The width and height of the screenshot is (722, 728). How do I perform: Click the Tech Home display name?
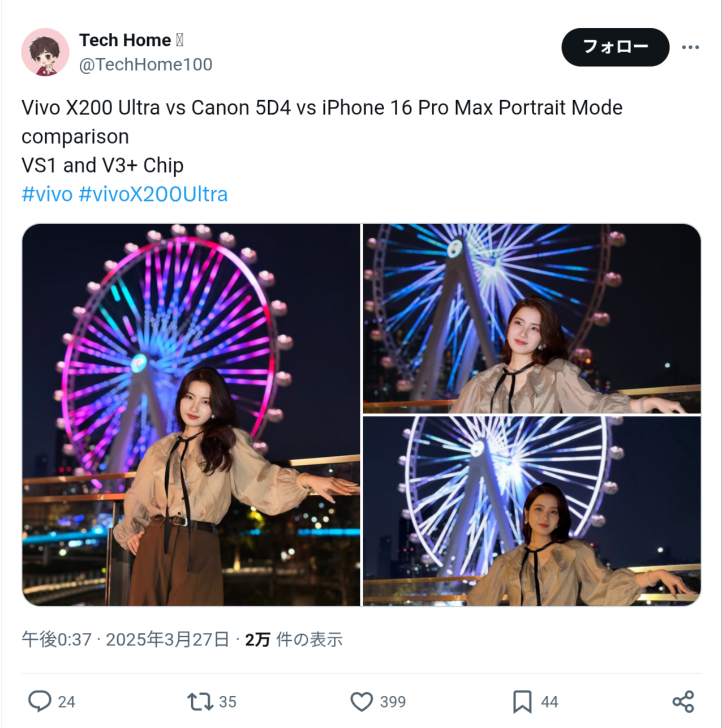click(125, 40)
